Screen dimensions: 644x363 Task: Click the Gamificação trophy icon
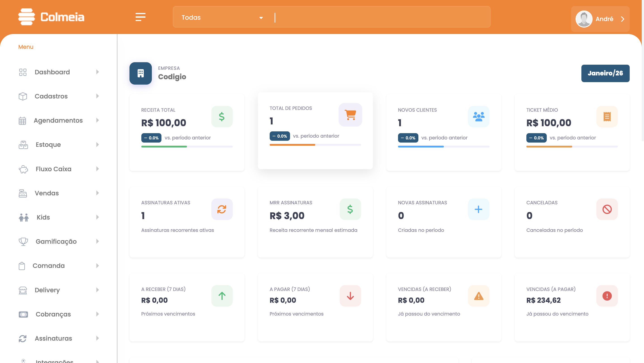23,241
